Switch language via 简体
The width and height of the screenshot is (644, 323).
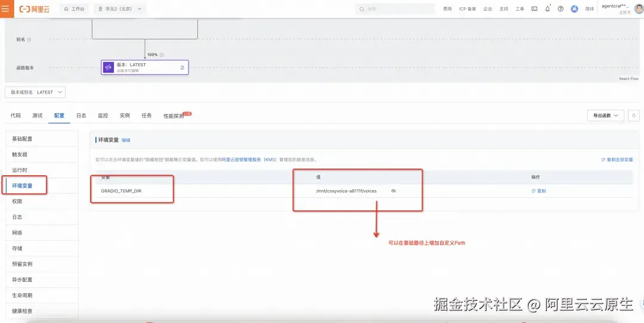coord(589,8)
